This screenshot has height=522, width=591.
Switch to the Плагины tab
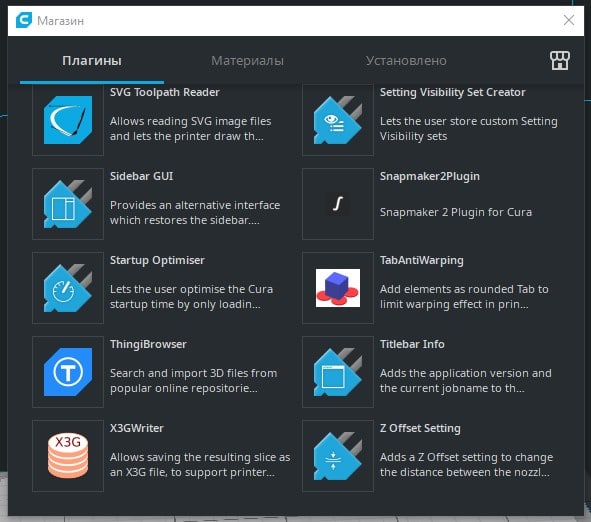point(92,61)
